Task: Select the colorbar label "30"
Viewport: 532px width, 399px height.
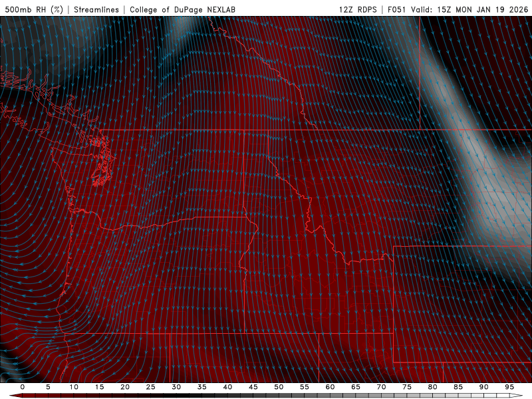Action: 176,387
